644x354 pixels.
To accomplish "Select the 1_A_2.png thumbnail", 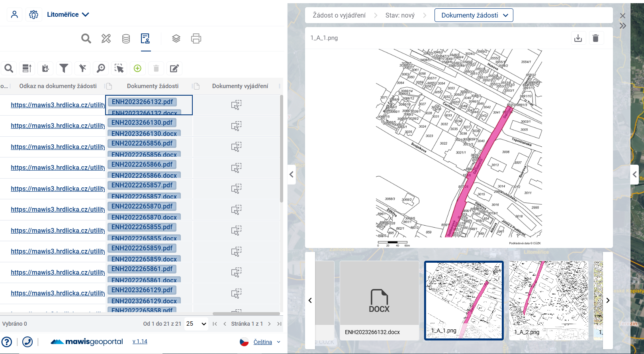I will 548,300.
